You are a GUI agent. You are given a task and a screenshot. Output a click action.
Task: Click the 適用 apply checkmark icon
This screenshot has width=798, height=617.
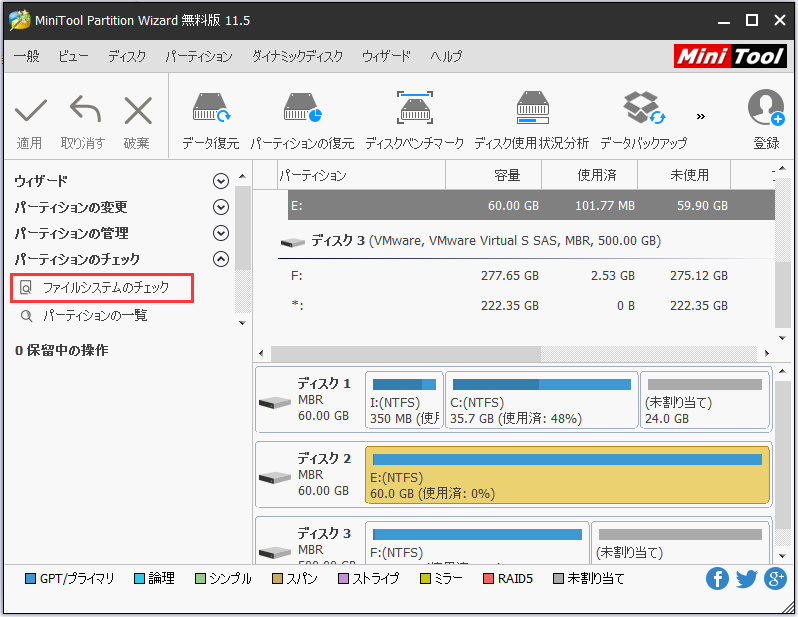click(x=30, y=112)
